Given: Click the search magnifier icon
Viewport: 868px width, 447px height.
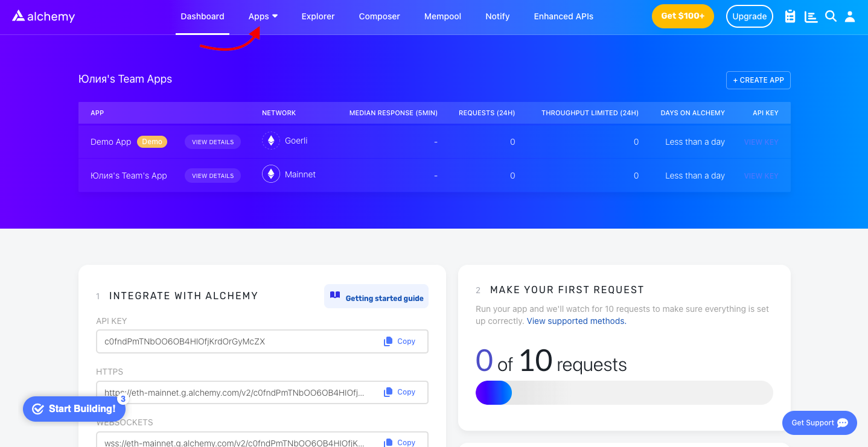Looking at the screenshot, I should (831, 16).
